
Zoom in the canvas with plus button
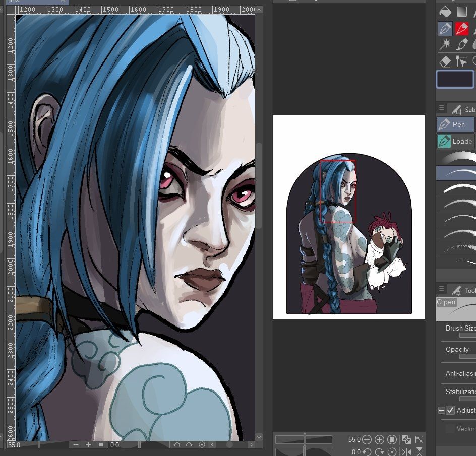point(88,445)
